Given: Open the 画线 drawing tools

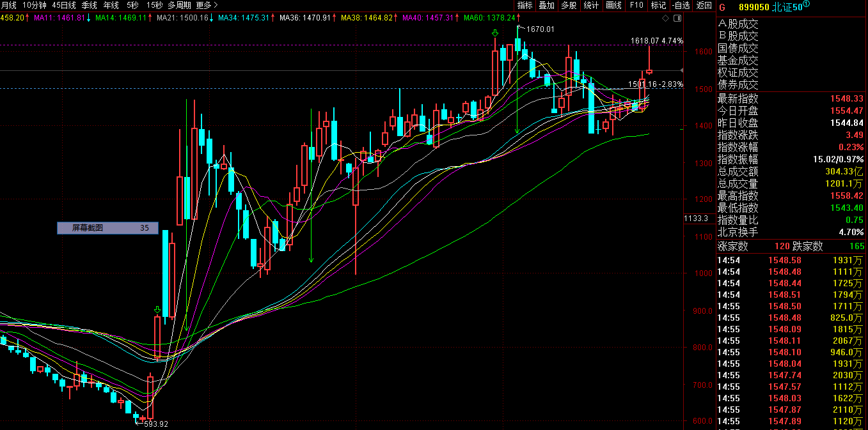Looking at the screenshot, I should [614, 5].
